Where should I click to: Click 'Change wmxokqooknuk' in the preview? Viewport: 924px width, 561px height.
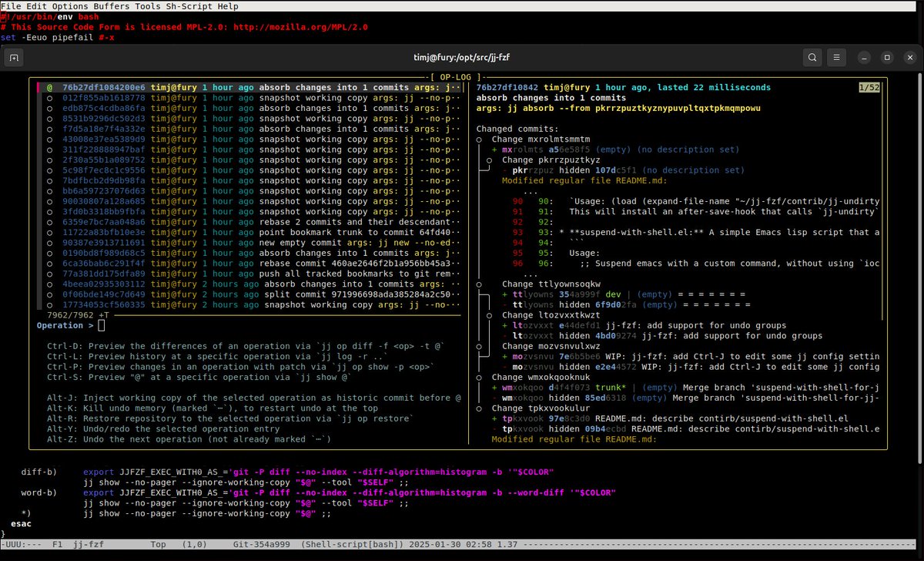click(x=541, y=377)
